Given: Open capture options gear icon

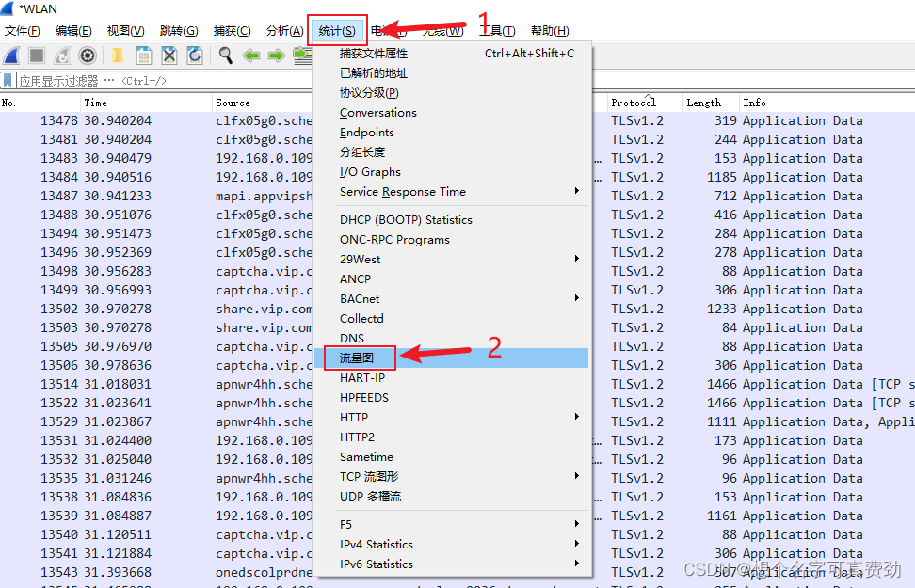Looking at the screenshot, I should 88,56.
